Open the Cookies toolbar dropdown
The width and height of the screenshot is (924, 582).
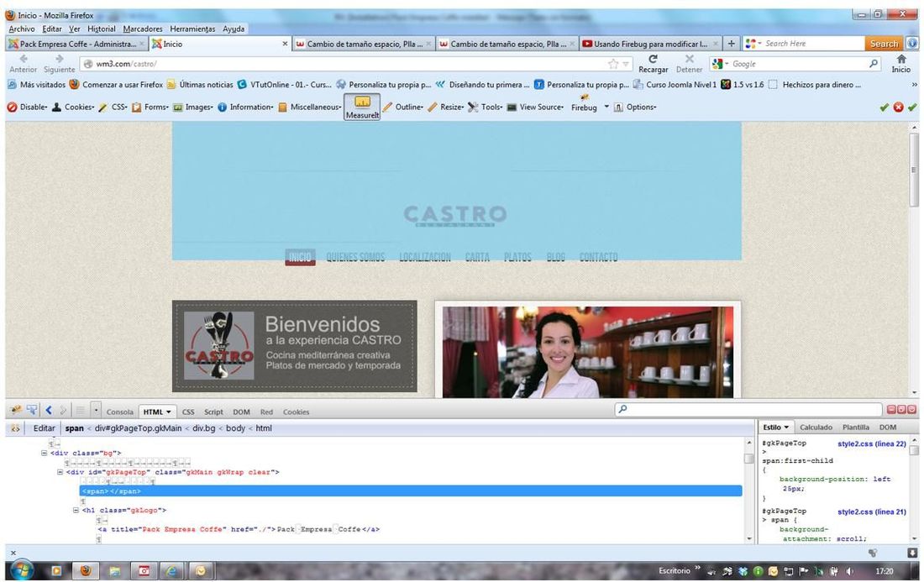point(73,107)
